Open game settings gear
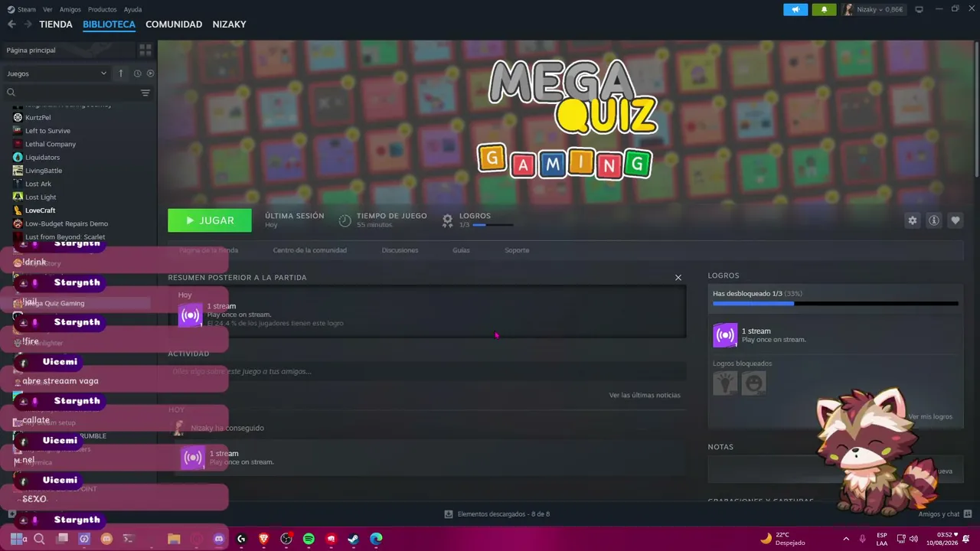Screen dimensions: 980x551 (912, 220)
